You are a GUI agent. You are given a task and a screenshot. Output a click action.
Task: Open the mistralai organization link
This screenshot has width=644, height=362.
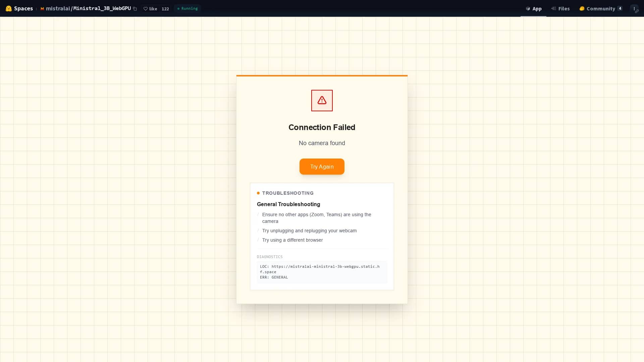[58, 8]
